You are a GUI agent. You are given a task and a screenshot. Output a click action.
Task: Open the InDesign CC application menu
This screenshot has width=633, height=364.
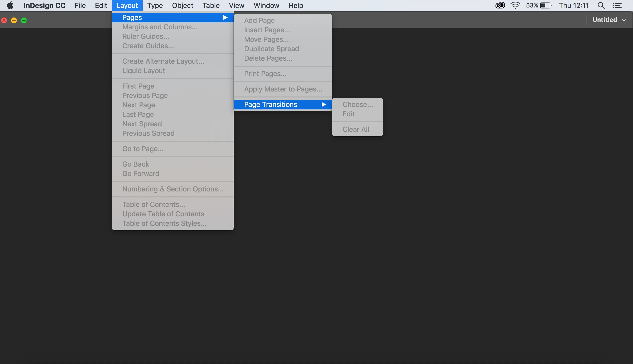(44, 5)
